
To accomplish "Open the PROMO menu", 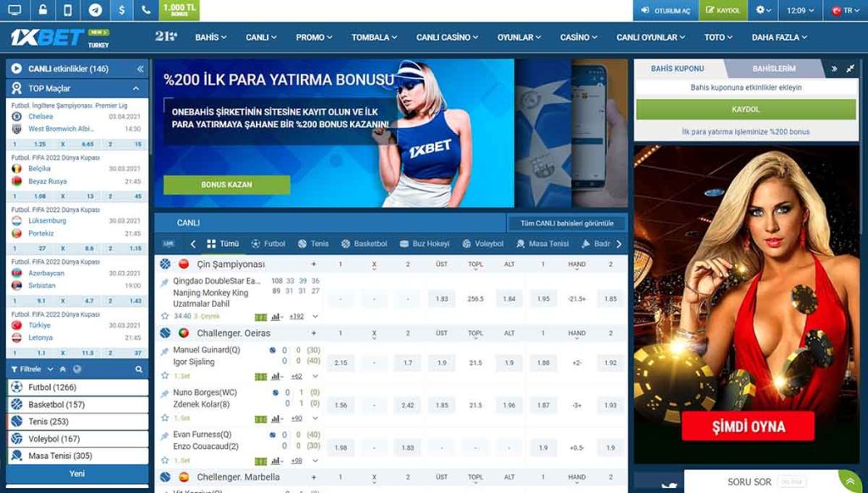I will pyautogui.click(x=314, y=37).
